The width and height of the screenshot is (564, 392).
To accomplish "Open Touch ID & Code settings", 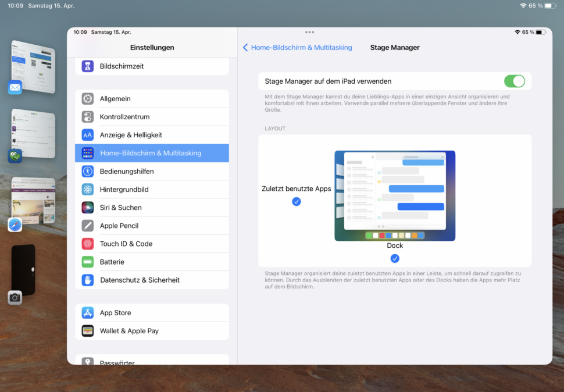I will click(x=152, y=244).
